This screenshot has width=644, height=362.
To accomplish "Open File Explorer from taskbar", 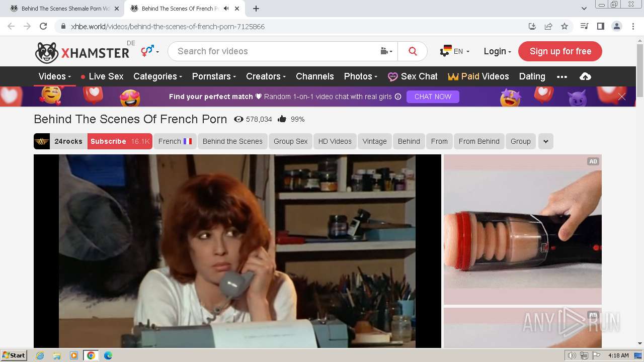I will [x=57, y=355].
